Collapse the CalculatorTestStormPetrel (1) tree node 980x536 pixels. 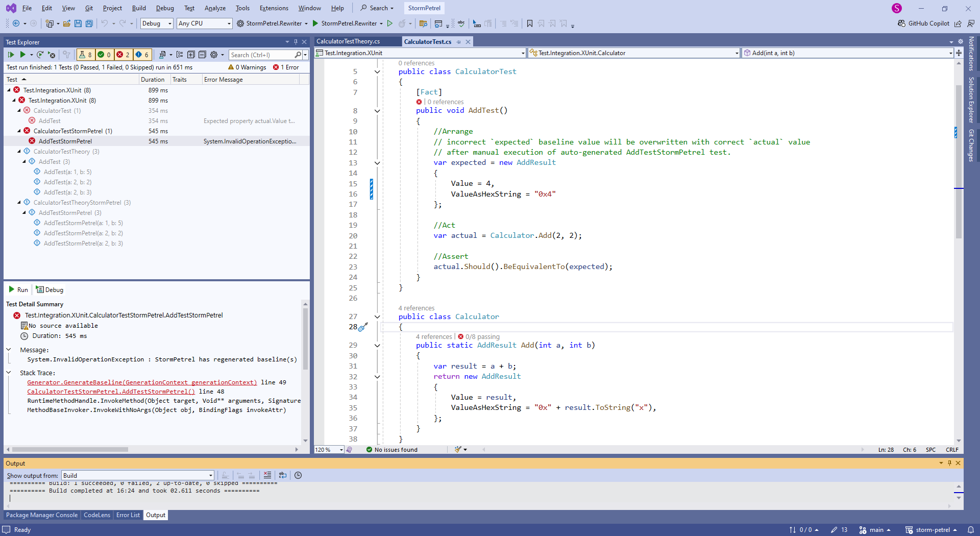tap(19, 131)
